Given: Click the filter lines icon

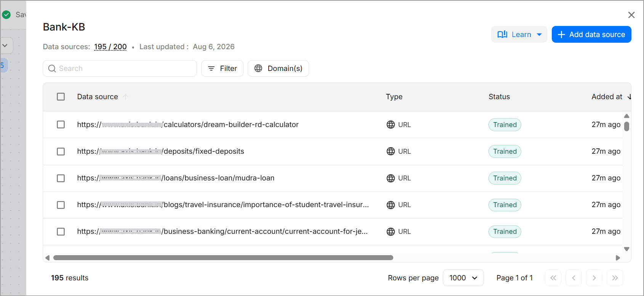Looking at the screenshot, I should [211, 68].
